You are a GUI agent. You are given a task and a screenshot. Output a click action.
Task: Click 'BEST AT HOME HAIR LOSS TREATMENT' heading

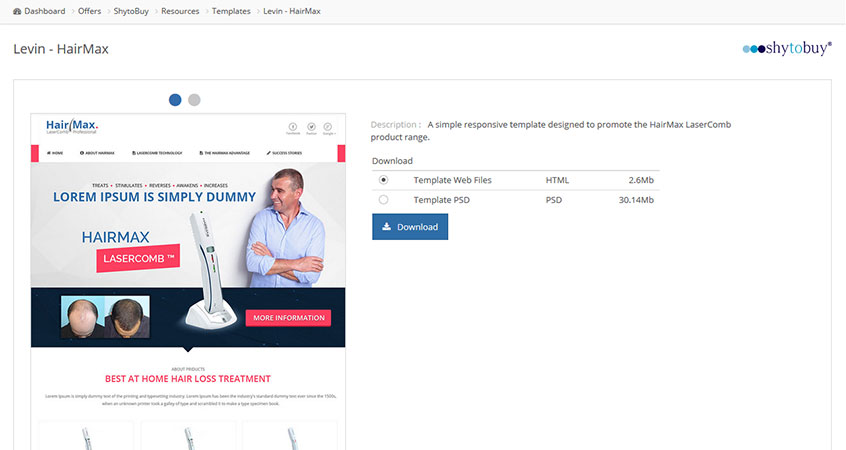click(x=188, y=379)
